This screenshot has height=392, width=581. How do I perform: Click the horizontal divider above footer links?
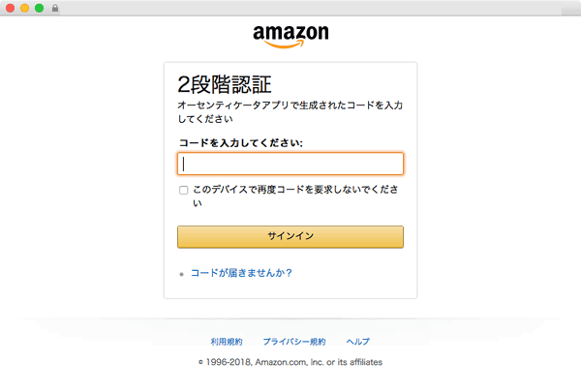(290, 318)
